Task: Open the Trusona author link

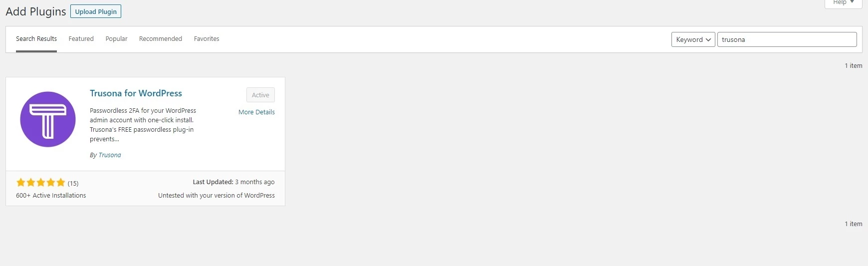Action: (110, 155)
